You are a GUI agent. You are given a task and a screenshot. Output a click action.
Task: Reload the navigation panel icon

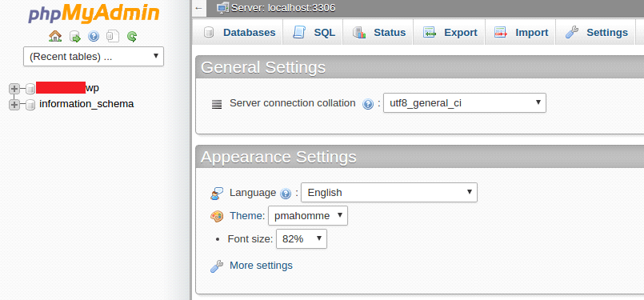pyautogui.click(x=131, y=37)
